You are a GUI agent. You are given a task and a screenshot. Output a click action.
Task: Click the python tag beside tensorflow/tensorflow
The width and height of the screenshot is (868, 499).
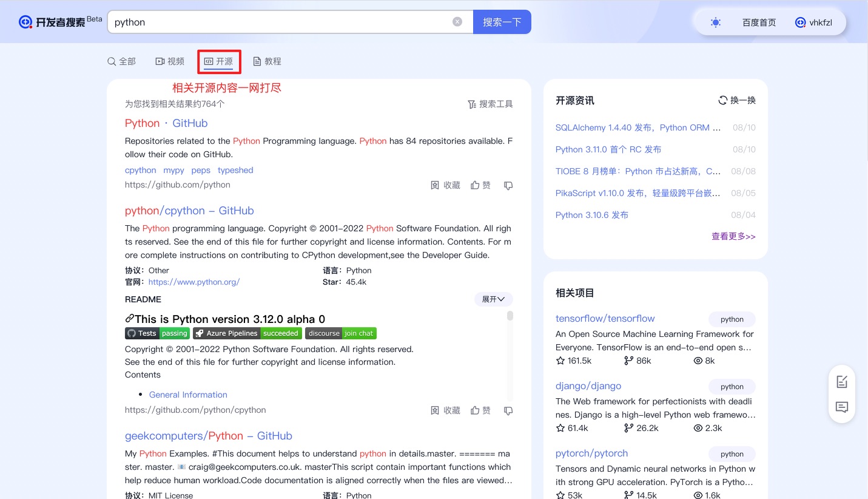coord(732,319)
